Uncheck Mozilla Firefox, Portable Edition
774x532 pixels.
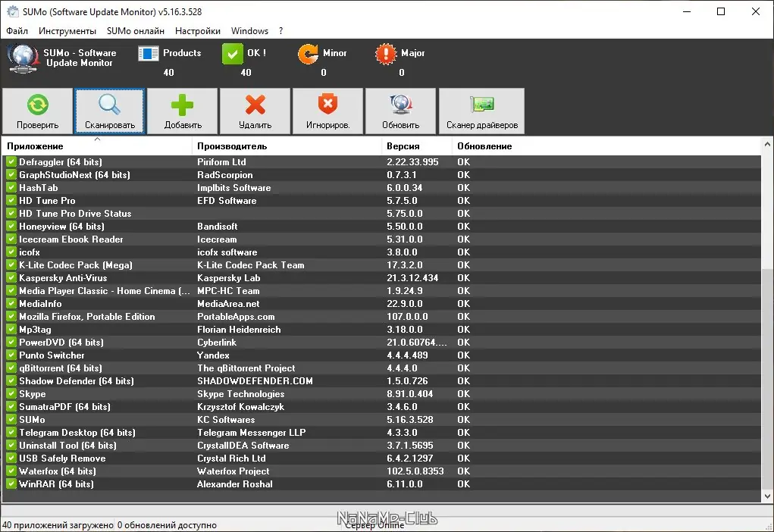(x=10, y=316)
